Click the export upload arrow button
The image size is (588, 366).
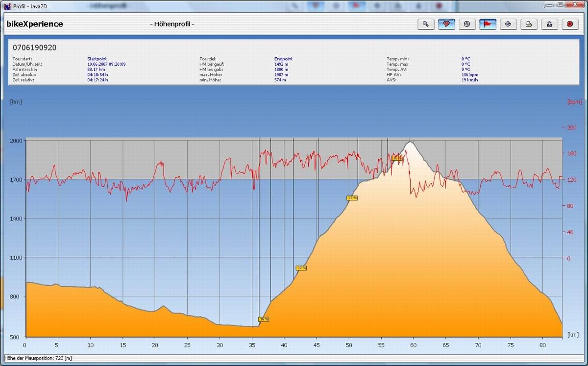pyautogui.click(x=549, y=24)
